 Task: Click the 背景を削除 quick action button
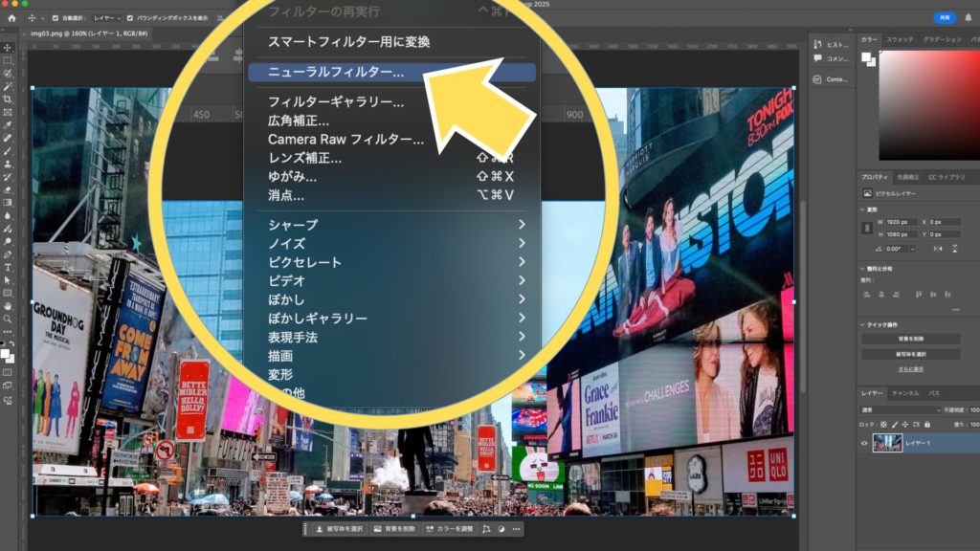[910, 339]
